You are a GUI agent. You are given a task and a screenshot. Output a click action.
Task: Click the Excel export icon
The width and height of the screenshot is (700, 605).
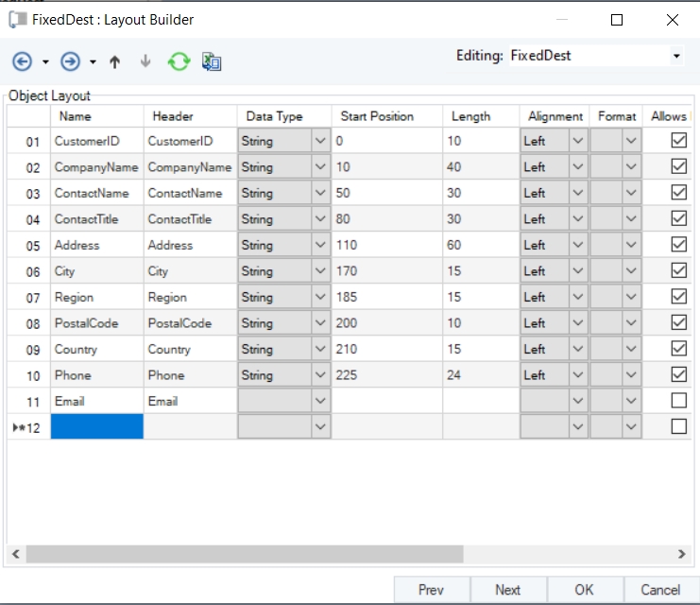pyautogui.click(x=212, y=61)
